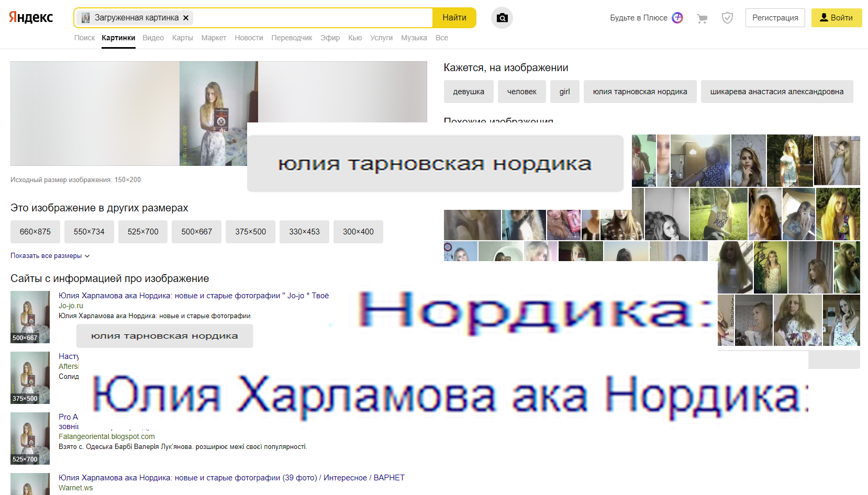
Task: Open the Маркет tab
Action: 214,38
